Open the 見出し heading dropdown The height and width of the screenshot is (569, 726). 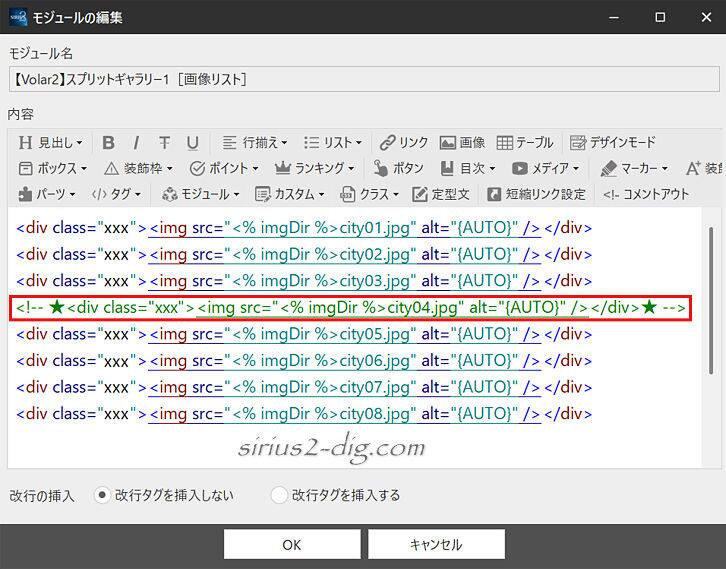click(50, 143)
